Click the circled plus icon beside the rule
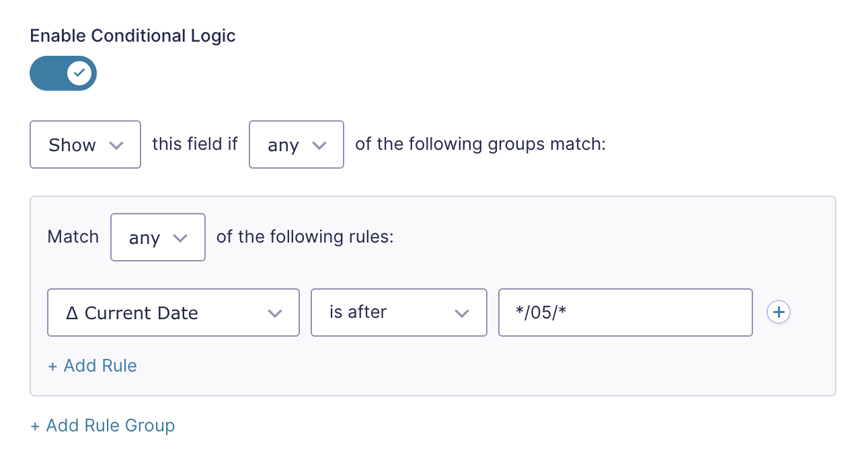This screenshot has width=868, height=463. [x=779, y=312]
